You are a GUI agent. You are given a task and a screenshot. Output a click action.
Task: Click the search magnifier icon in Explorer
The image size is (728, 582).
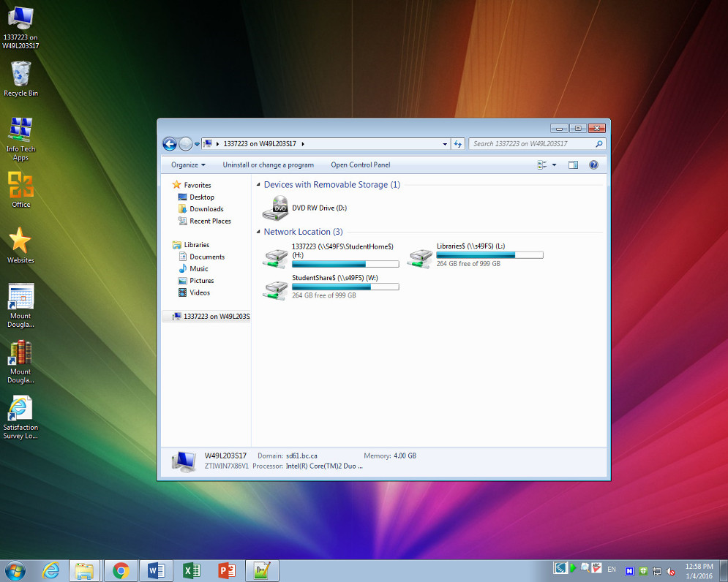(599, 144)
